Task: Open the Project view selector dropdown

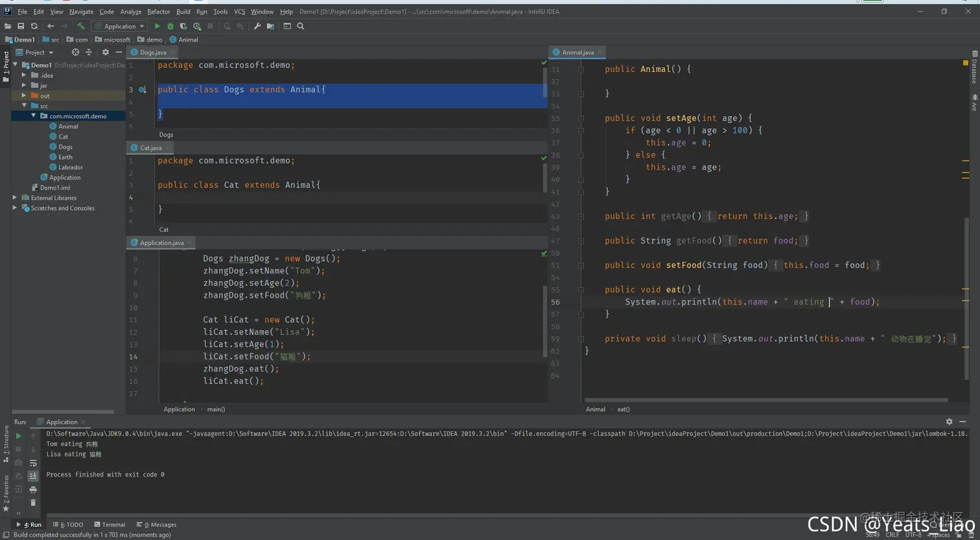Action: pos(35,52)
